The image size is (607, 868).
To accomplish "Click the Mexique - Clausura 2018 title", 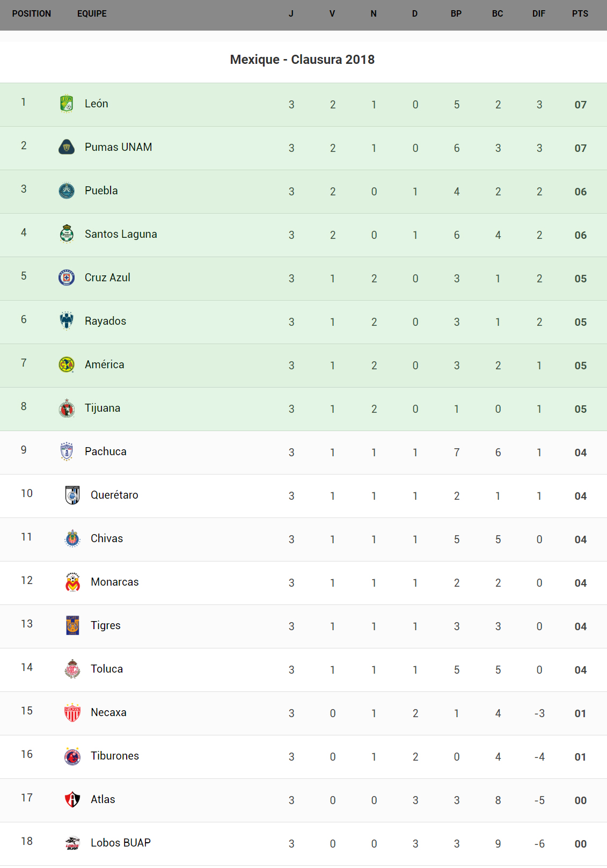I will tap(302, 60).
